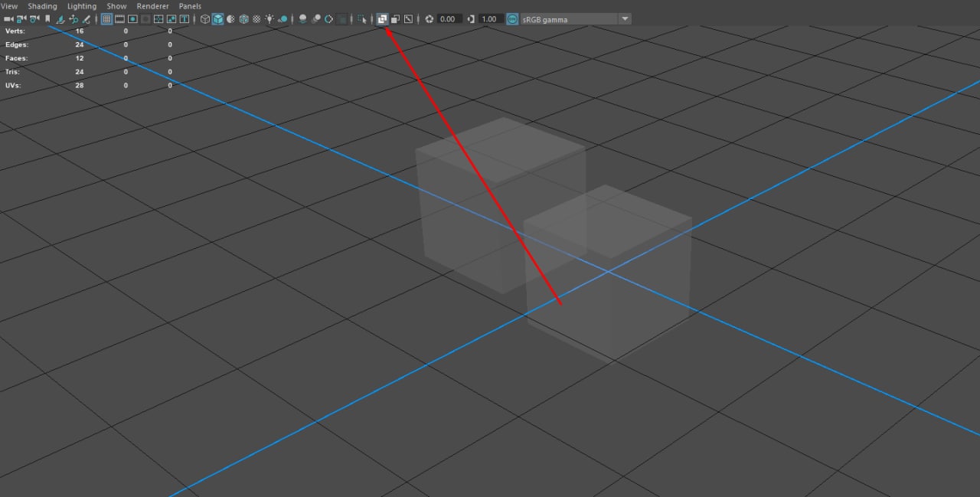
Task: Switch to Wireframe display icon
Action: coord(204,19)
